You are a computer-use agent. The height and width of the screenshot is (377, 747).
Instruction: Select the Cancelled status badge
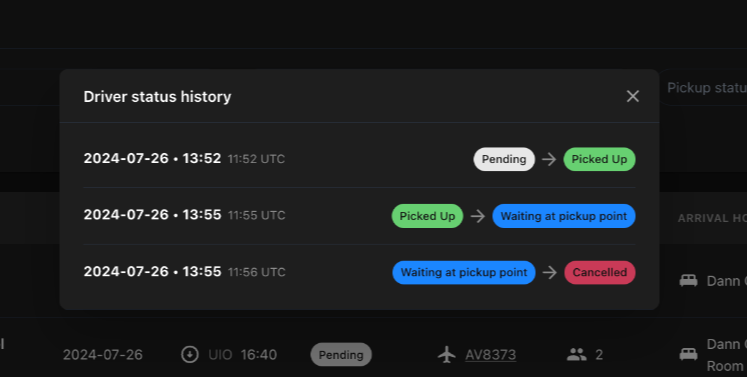click(599, 272)
